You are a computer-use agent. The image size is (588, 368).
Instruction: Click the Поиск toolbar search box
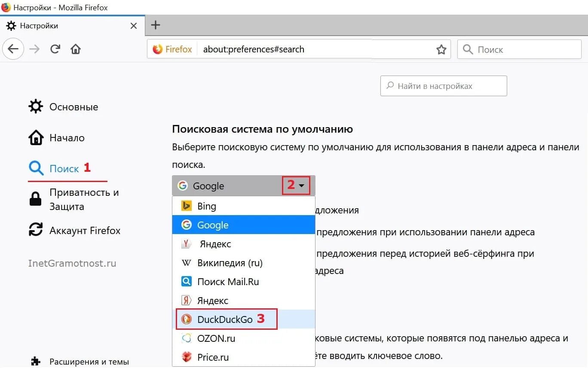519,49
